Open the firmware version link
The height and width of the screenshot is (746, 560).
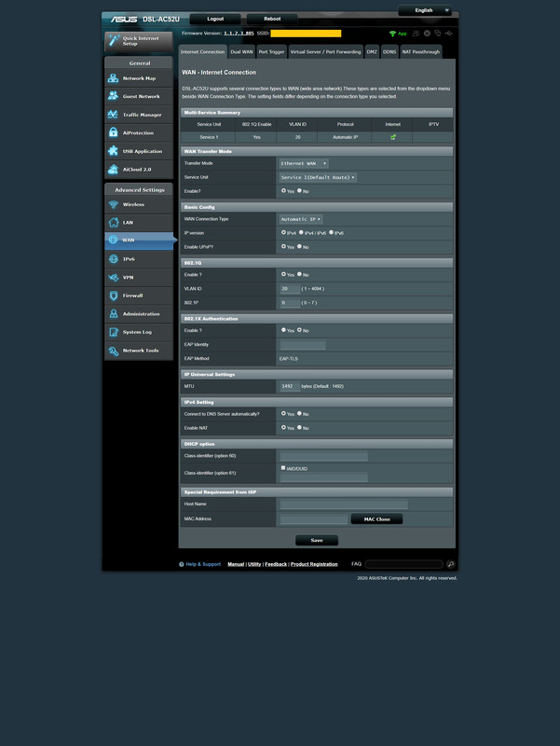click(239, 34)
